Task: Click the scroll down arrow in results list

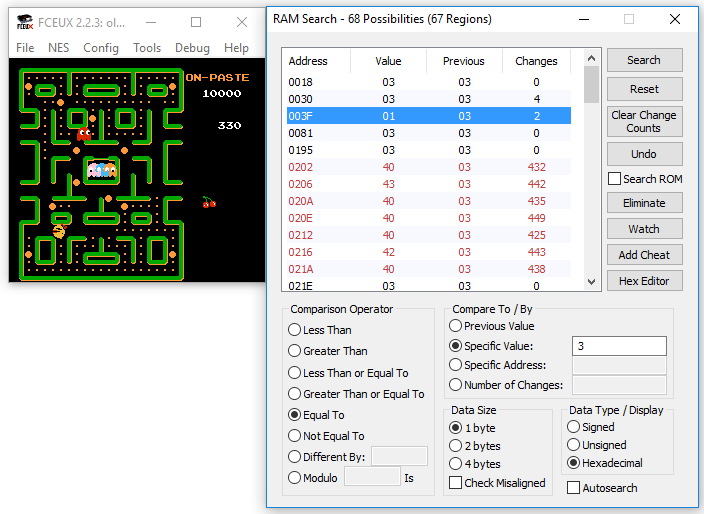Action: 592,282
